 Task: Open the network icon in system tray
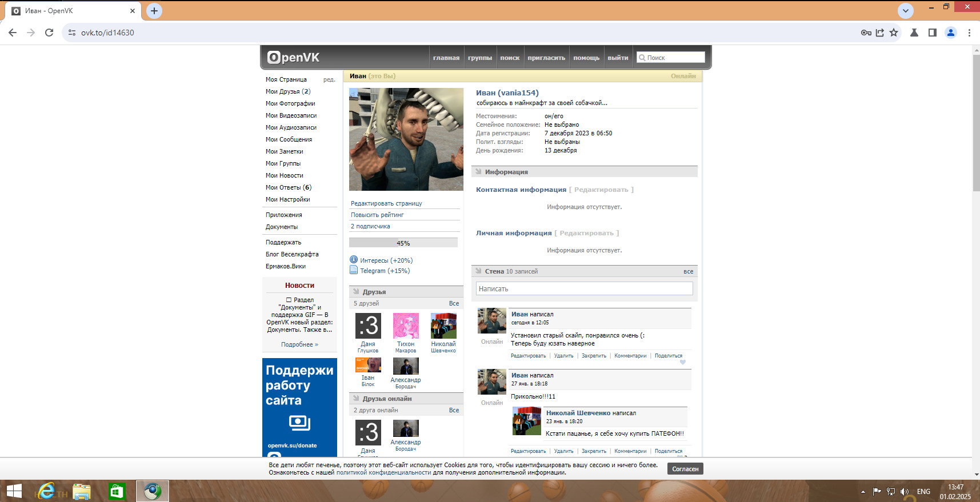click(891, 491)
